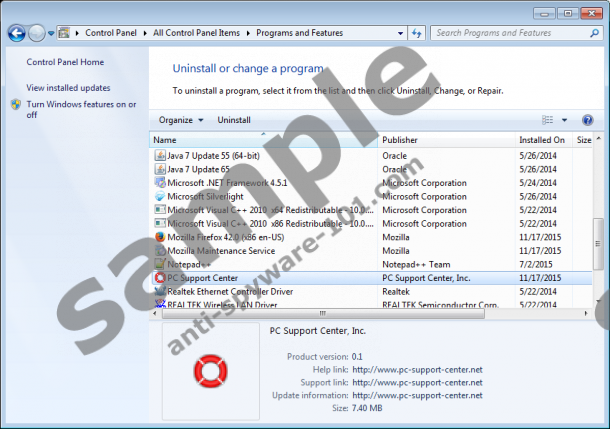Click the large lifebuoy icon in details pane
This screenshot has width=610, height=429.
208,372
